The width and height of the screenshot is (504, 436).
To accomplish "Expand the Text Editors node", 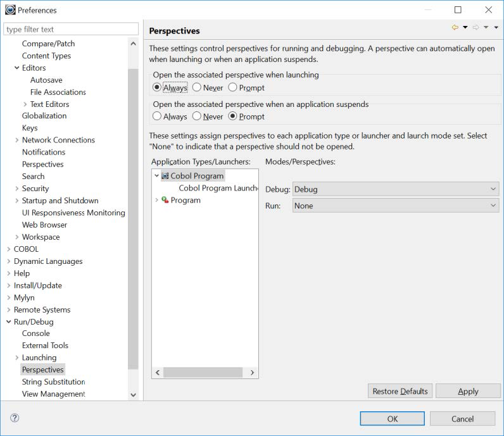I will (x=25, y=104).
